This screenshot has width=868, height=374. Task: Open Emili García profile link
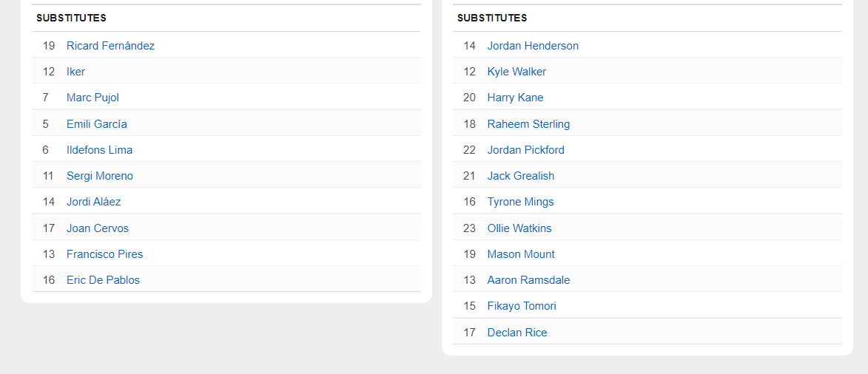coord(96,124)
